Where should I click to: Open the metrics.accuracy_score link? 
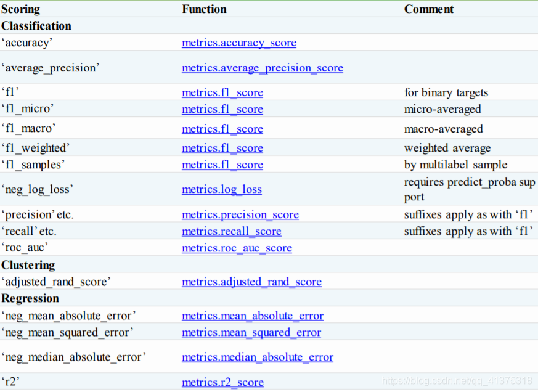pos(239,43)
